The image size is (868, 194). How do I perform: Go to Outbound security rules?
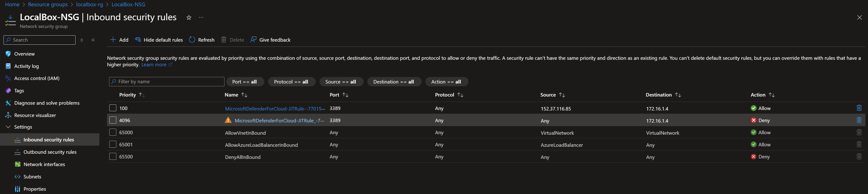(x=50, y=152)
